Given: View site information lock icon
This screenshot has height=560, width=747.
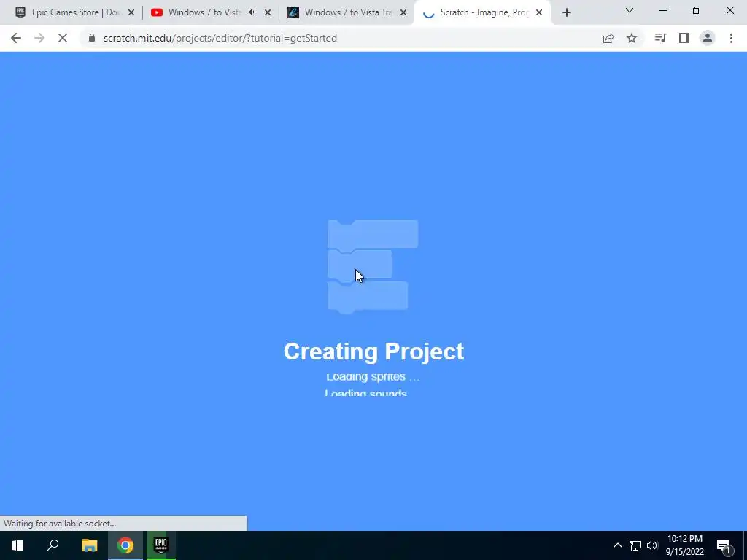Looking at the screenshot, I should click(x=92, y=38).
